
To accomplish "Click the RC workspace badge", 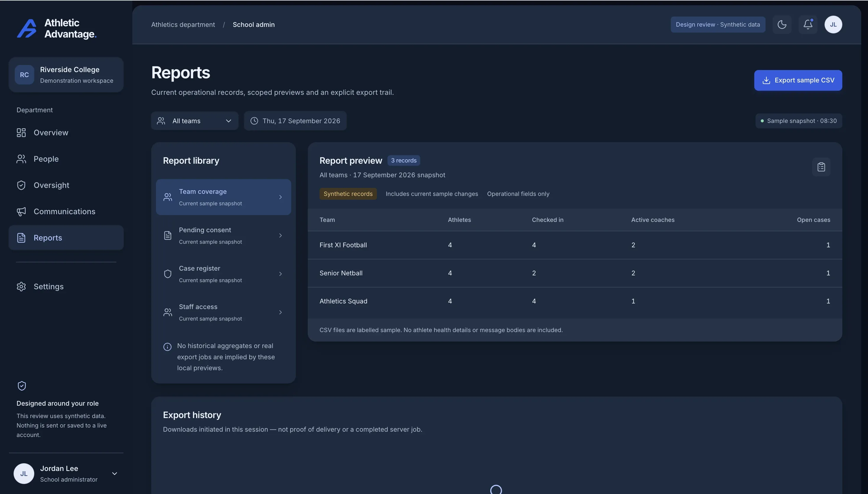I will 24,75.
